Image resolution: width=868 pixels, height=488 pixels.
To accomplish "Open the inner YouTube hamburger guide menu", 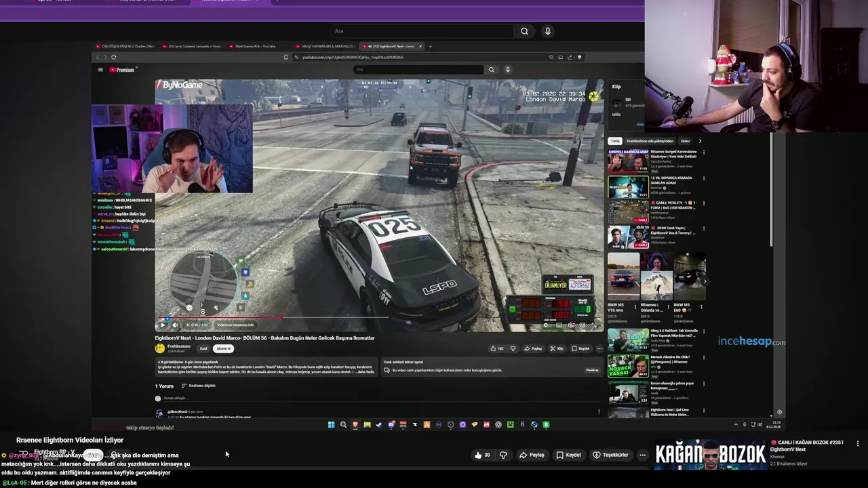I will click(x=100, y=70).
